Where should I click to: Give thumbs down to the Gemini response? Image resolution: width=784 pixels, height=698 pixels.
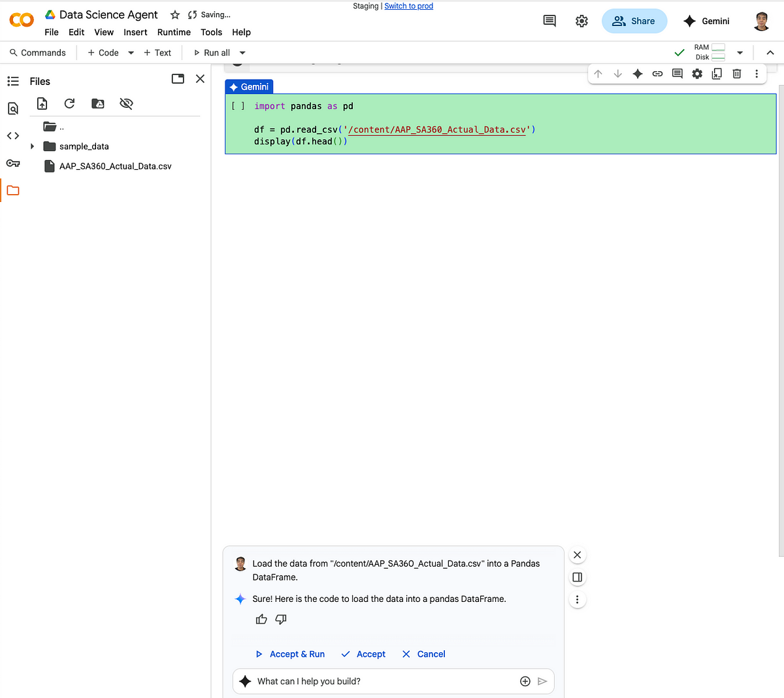click(281, 619)
